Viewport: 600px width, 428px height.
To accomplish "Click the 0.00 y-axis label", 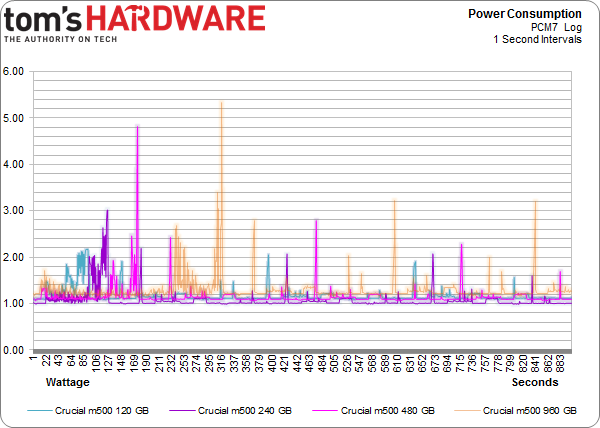I will 13,350.
